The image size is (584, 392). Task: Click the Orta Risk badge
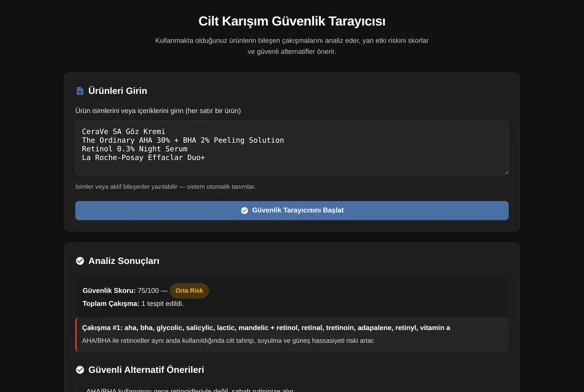click(189, 291)
